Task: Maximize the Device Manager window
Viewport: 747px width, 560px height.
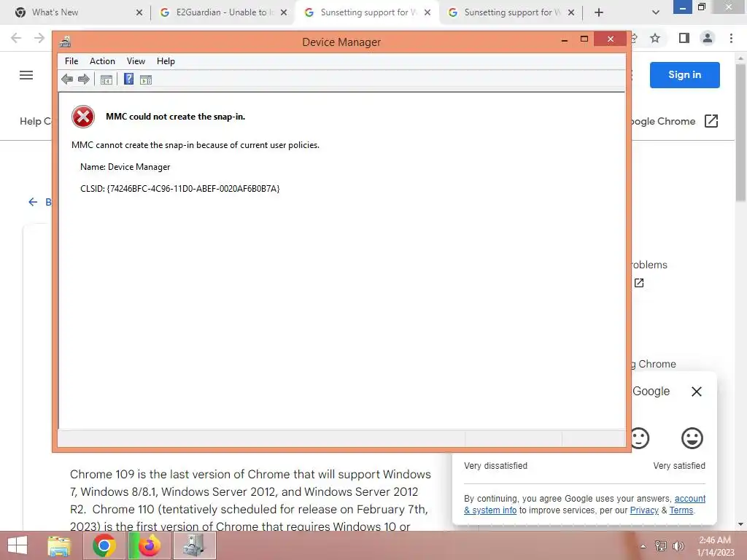Action: pos(584,39)
